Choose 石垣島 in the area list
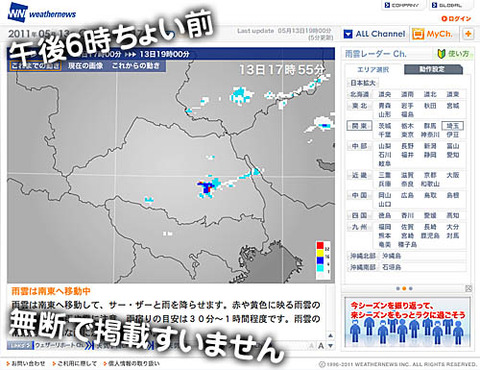480x370 pixels. click(x=391, y=267)
